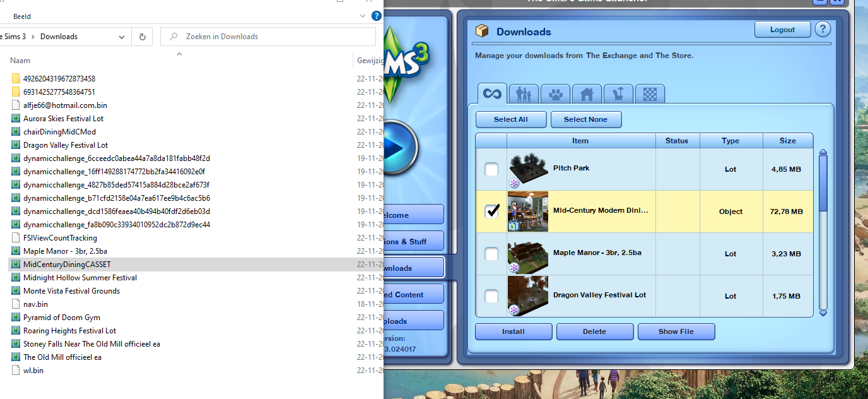Open the Beeld menu in Explorer

click(x=21, y=16)
